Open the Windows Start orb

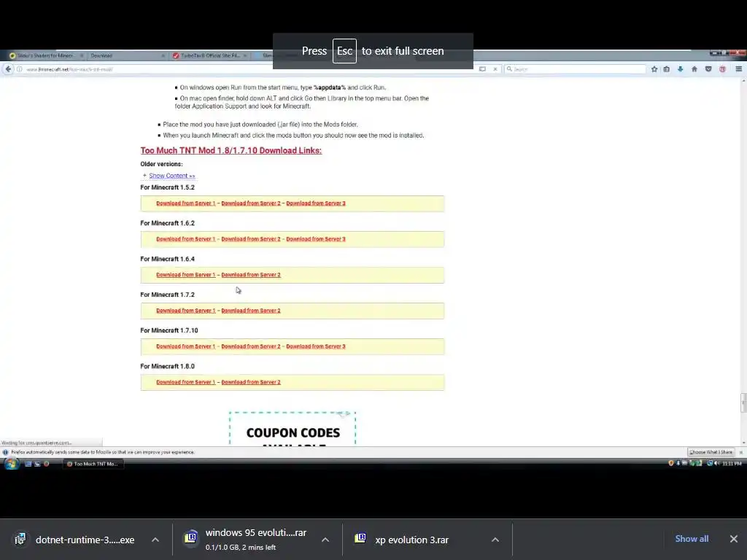pos(10,463)
